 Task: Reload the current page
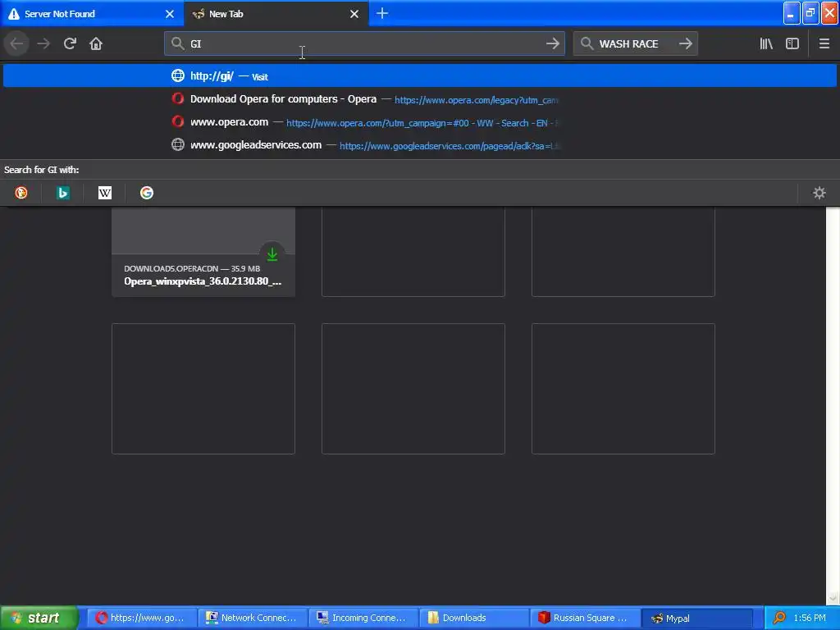[70, 43]
